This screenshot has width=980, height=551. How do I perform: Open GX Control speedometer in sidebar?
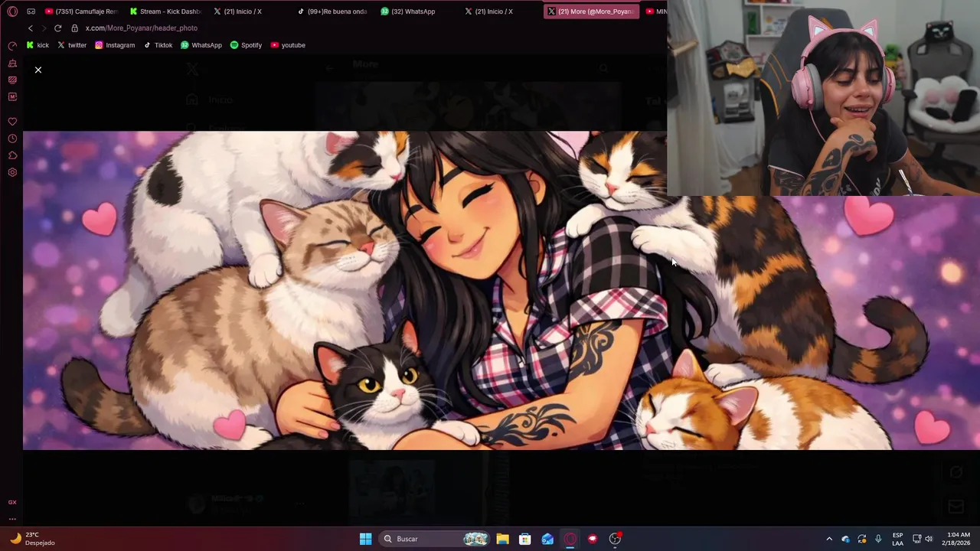coord(12,46)
